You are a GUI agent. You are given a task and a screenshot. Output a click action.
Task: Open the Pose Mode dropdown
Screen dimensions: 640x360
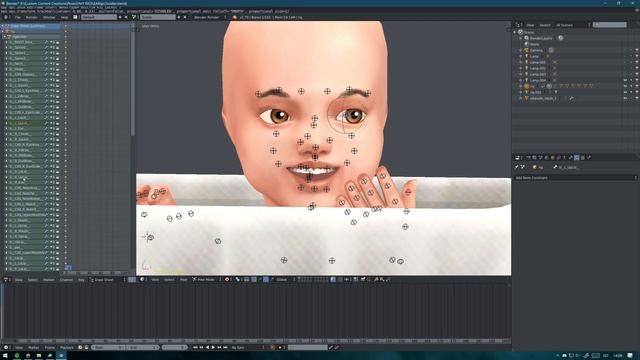[207, 280]
